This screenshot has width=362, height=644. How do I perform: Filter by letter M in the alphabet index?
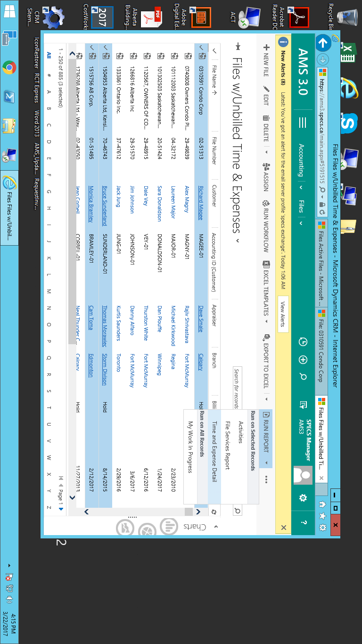point(49,292)
